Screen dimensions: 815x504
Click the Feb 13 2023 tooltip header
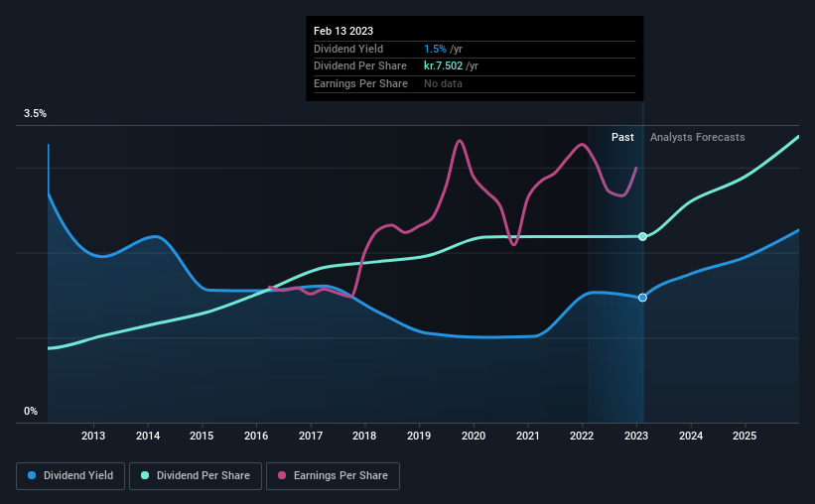(x=343, y=31)
